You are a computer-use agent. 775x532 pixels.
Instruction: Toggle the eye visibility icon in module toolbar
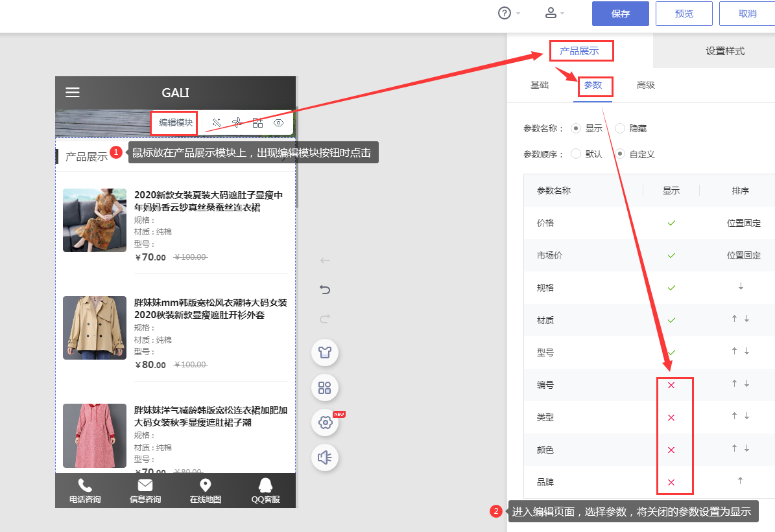[x=279, y=122]
